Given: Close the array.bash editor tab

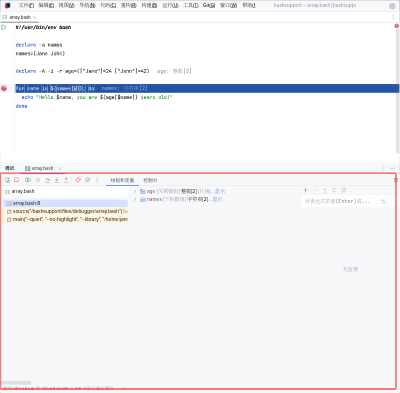Looking at the screenshot, I should (35, 17).
